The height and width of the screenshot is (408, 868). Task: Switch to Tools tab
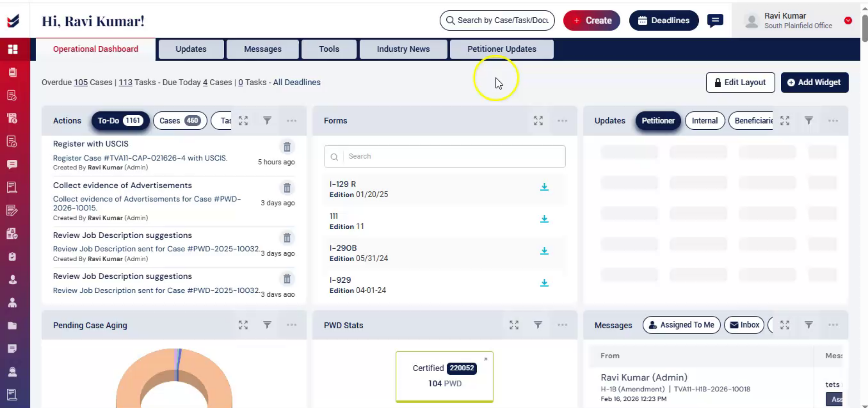329,49
